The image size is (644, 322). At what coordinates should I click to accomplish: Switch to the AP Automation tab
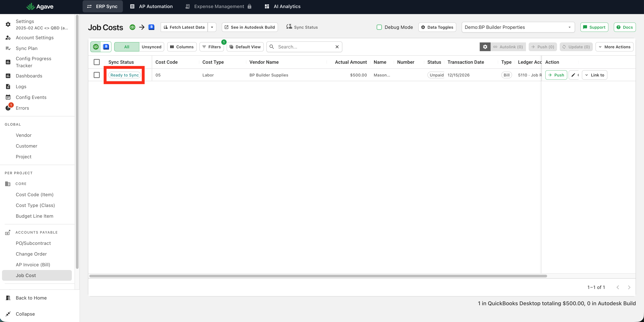(x=151, y=7)
